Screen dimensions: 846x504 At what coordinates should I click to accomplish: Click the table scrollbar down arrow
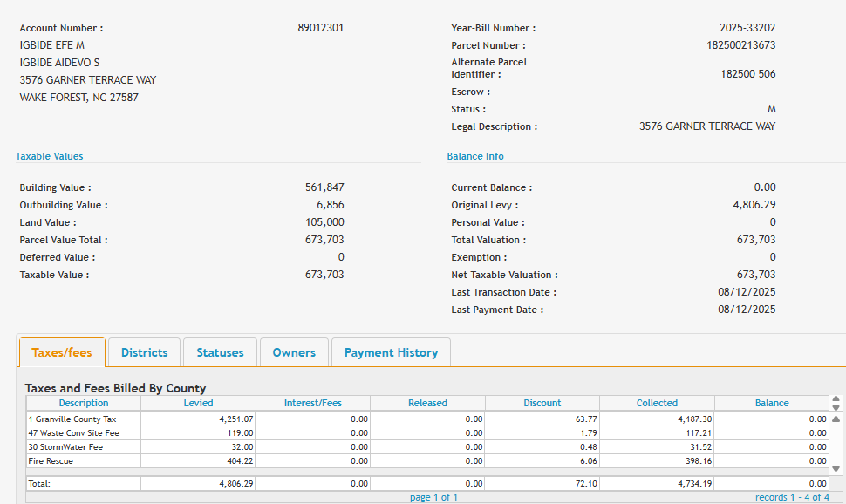[x=836, y=468]
